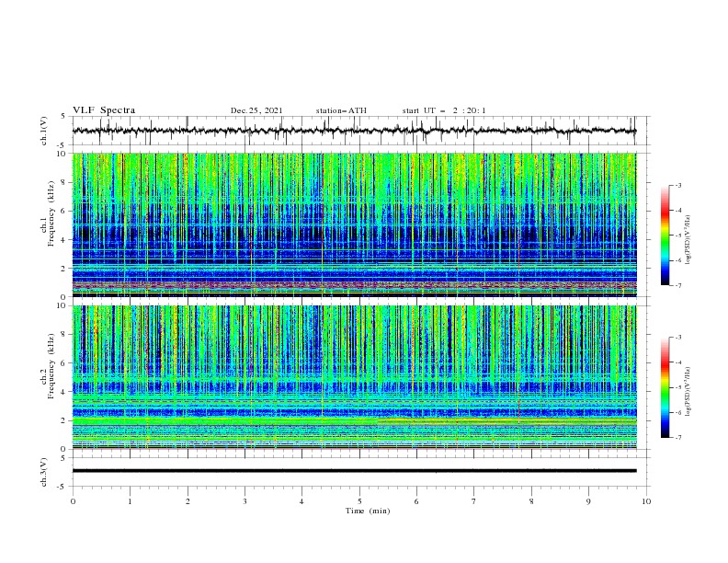The image size is (728, 563).
Task: Click the '8' kHz tick on ch.1 axis
Action: tap(64, 182)
